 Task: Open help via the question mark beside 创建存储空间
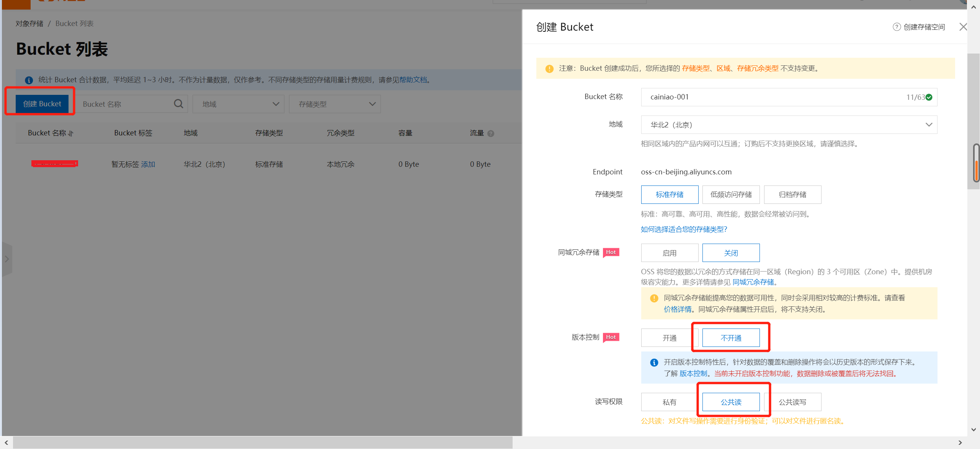[897, 27]
